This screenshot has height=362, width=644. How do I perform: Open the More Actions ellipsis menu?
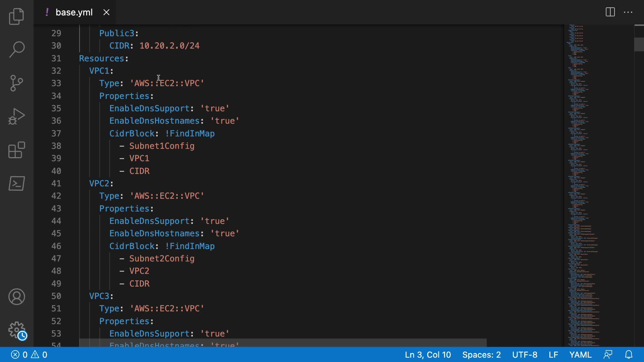coord(628,12)
